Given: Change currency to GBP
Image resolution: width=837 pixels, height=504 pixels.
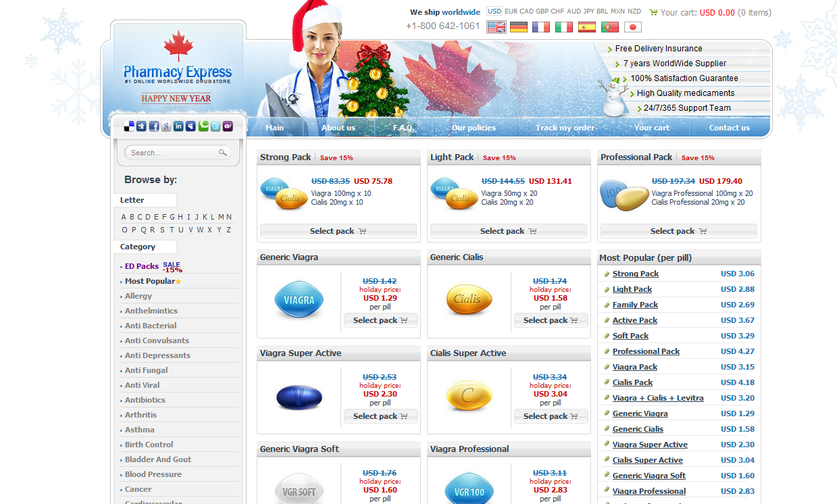Looking at the screenshot, I should (542, 11).
